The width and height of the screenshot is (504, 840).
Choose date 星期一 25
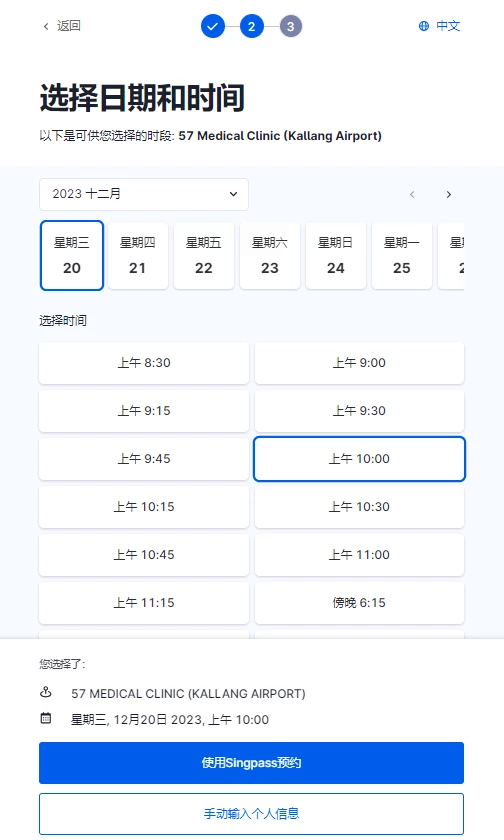[x=402, y=256]
